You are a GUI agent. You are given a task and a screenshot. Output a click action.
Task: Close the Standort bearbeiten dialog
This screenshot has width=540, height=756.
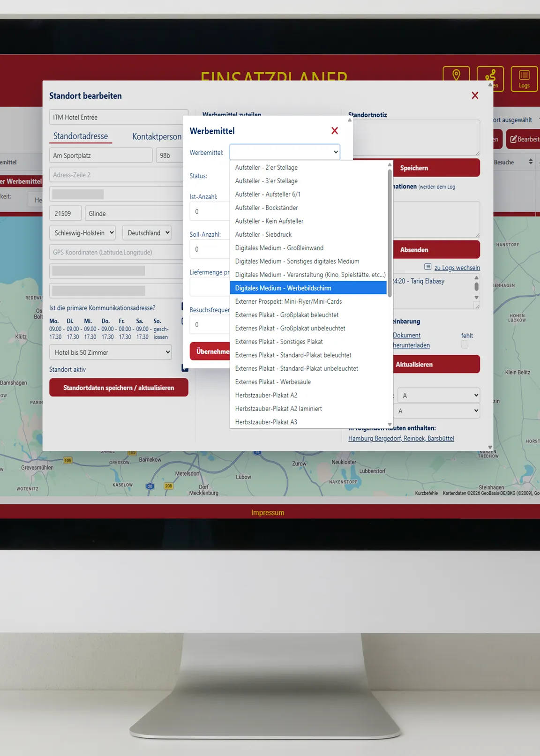pos(475,96)
